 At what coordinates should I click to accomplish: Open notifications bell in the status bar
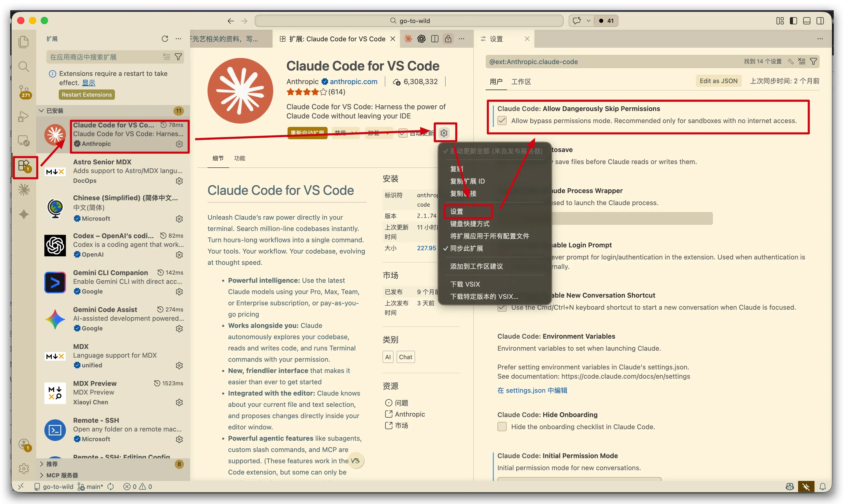coord(822,487)
